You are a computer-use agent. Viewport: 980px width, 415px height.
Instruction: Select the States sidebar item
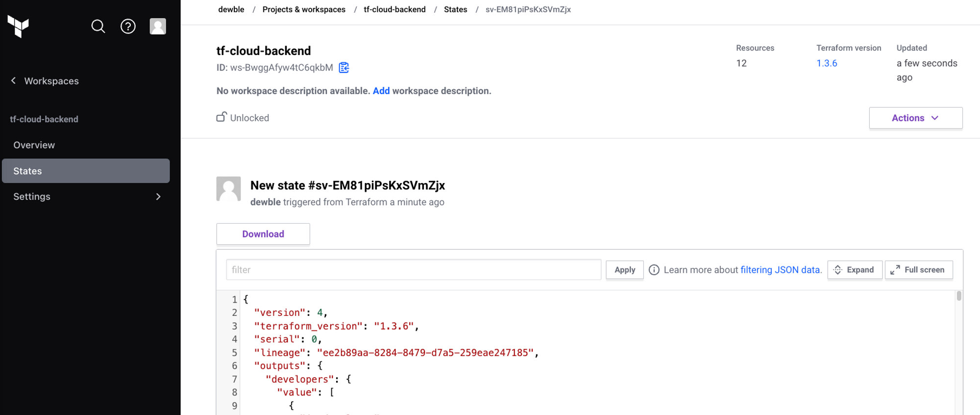pyautogui.click(x=86, y=171)
